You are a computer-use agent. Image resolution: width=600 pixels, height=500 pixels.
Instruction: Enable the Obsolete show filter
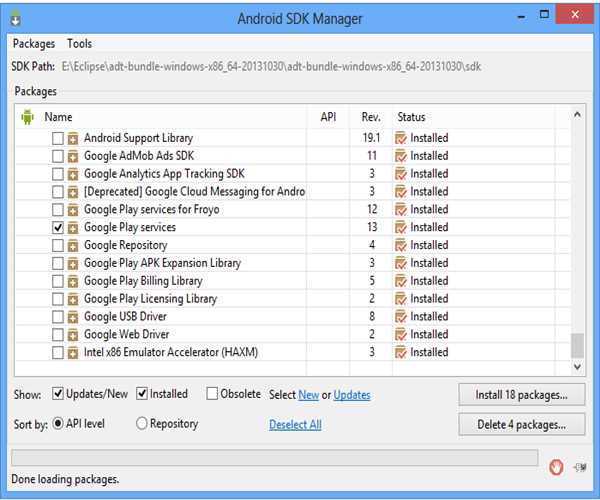[212, 394]
